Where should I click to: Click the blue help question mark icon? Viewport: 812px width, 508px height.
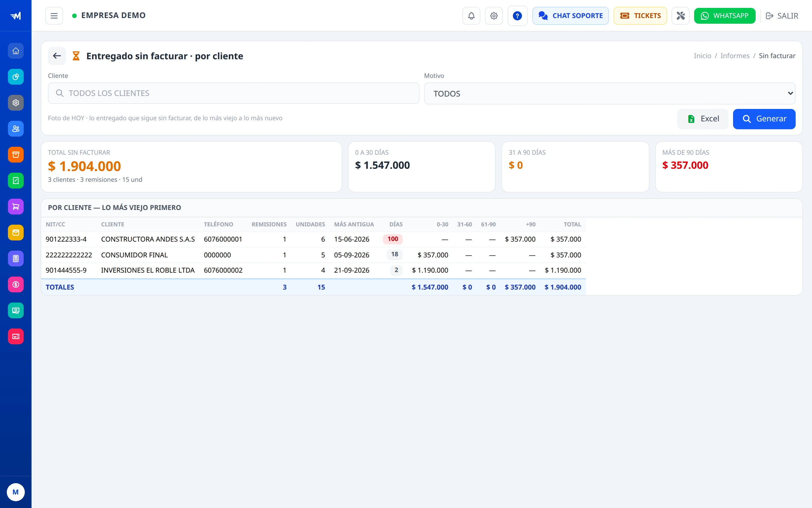tap(517, 16)
